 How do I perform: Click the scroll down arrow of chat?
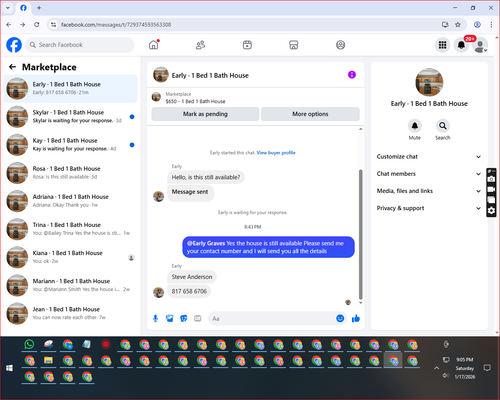(x=360, y=303)
